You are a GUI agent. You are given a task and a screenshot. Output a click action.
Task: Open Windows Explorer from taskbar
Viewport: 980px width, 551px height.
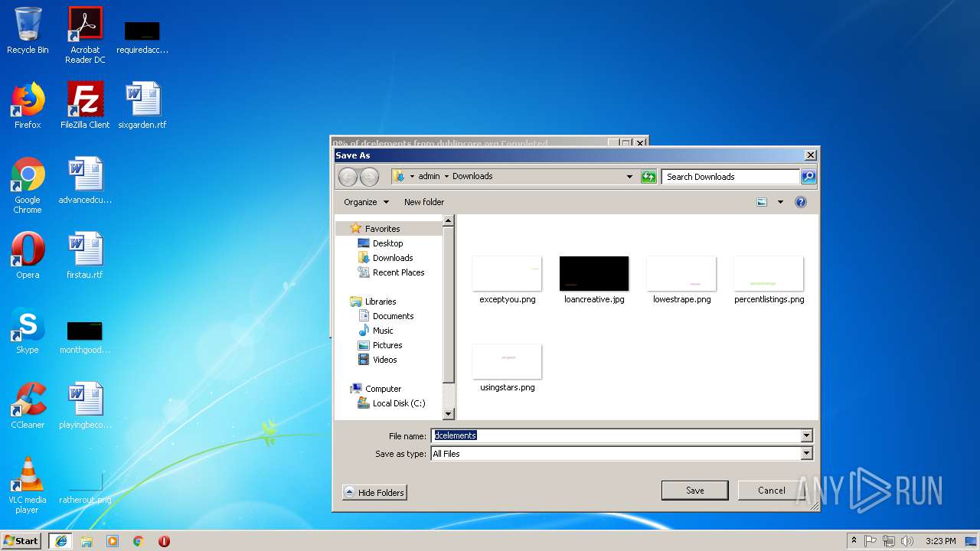click(87, 541)
